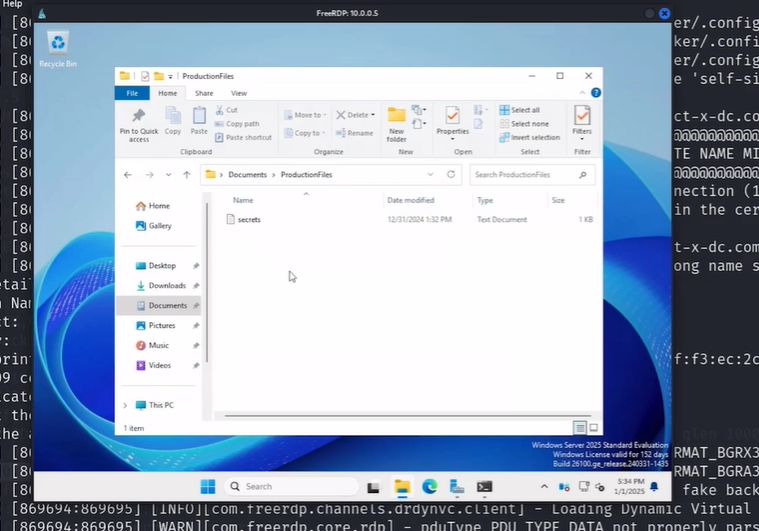Open Properties from the ribbon
Screen dimensions: 759x531
pyautogui.click(x=452, y=120)
